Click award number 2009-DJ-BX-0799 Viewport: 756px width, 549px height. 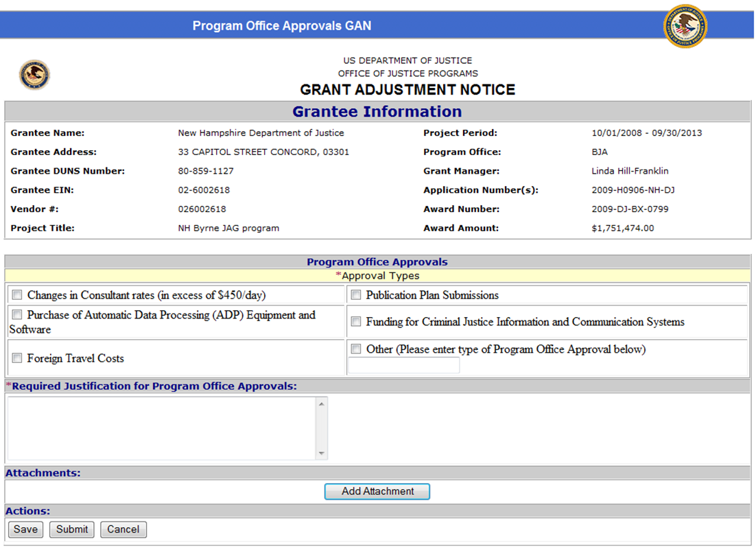(x=630, y=209)
